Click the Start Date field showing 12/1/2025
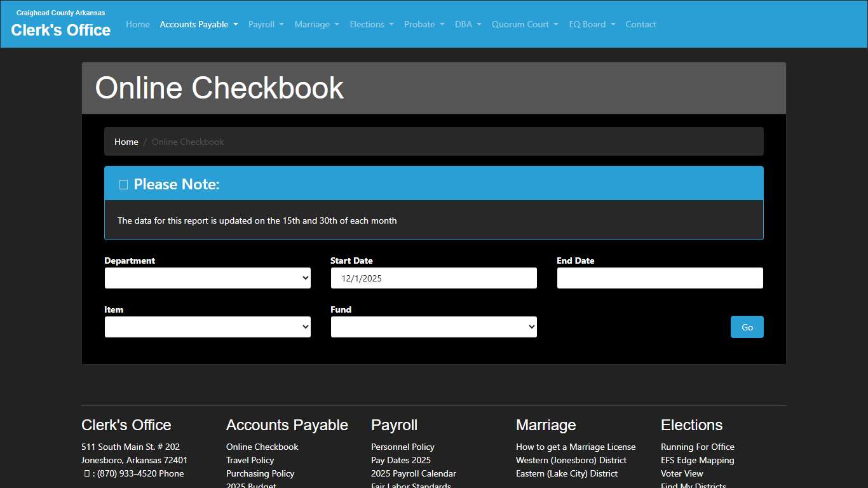This screenshot has height=488, width=868. click(x=433, y=278)
